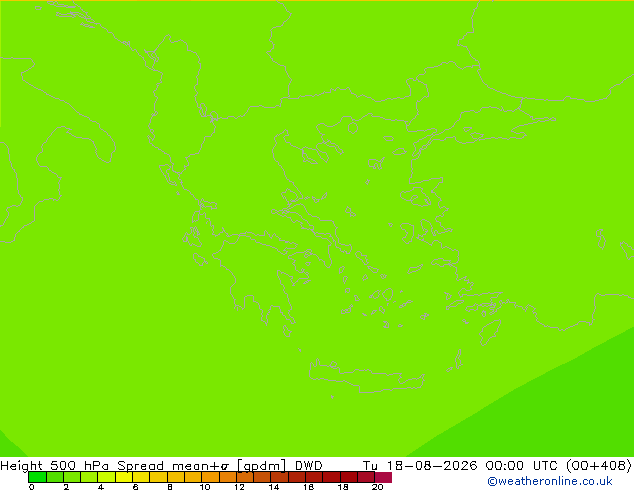The height and width of the screenshot is (490, 634).
Task: Click the dark orange swatch starting at 12
Action: [245, 477]
